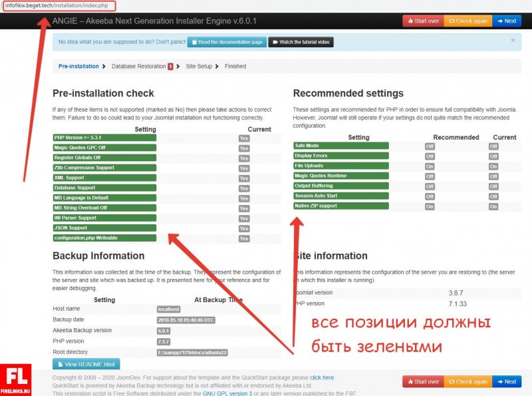Viewport: 532px width, 396px height.
Task: Click the Current On badge for File Uploads
Action: tap(493, 166)
